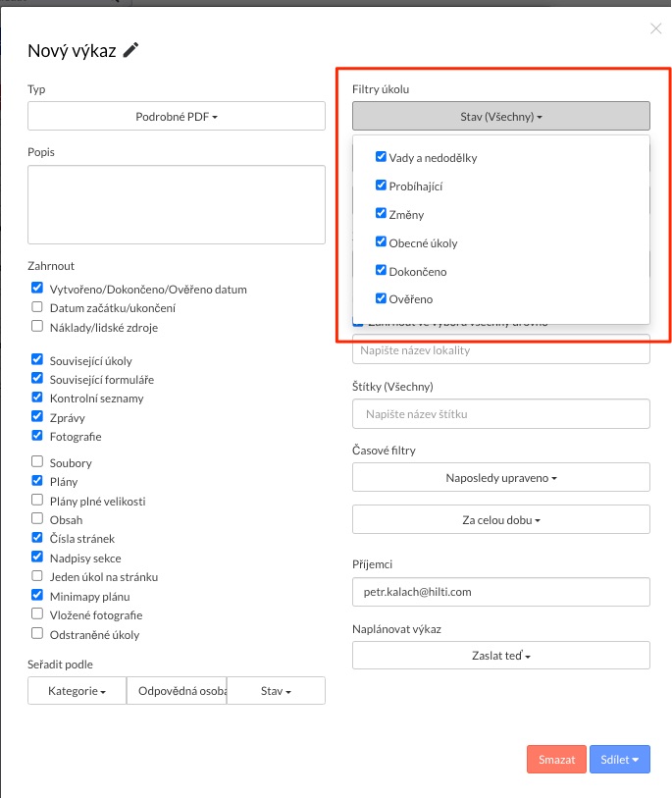
Task: Uncheck Vady a nedodělky status
Action: pyautogui.click(x=381, y=157)
